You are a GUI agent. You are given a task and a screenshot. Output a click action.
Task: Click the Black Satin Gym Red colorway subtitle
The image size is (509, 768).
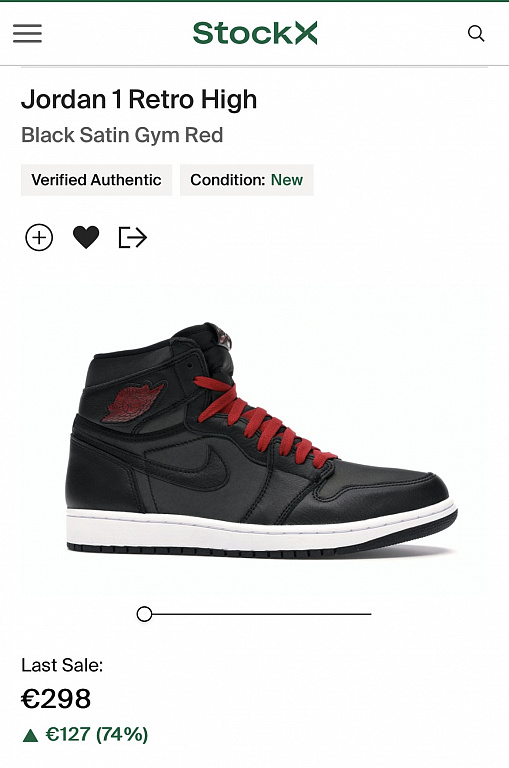pyautogui.click(x=122, y=135)
